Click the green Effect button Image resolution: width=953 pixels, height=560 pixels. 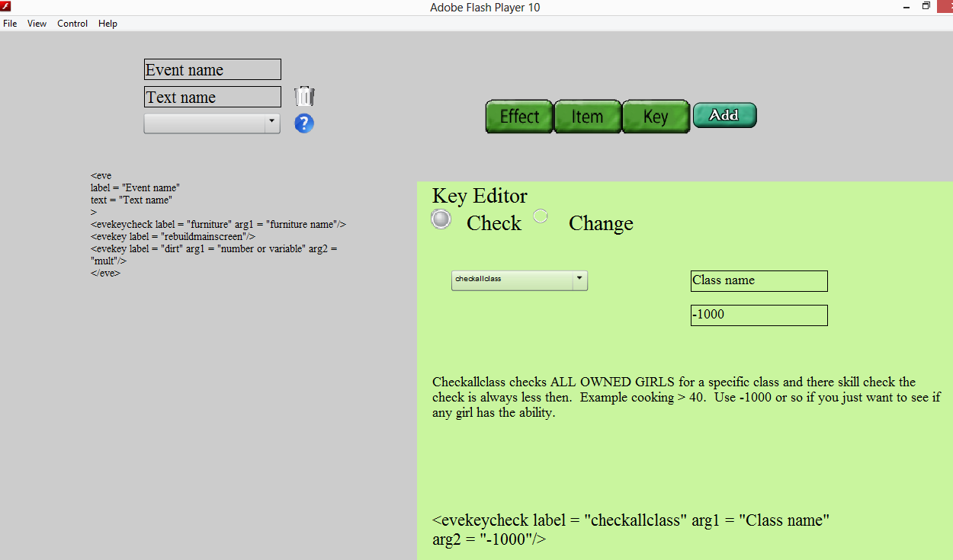pos(519,117)
